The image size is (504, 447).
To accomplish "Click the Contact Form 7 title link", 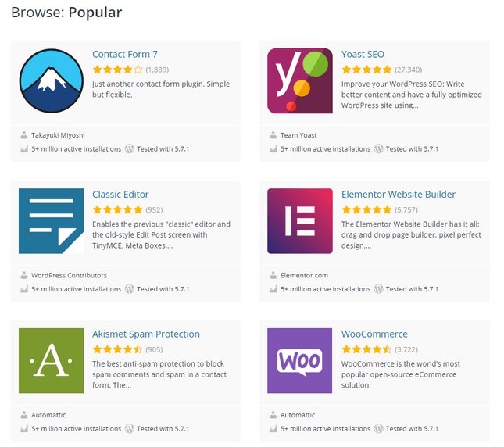I will (x=125, y=54).
